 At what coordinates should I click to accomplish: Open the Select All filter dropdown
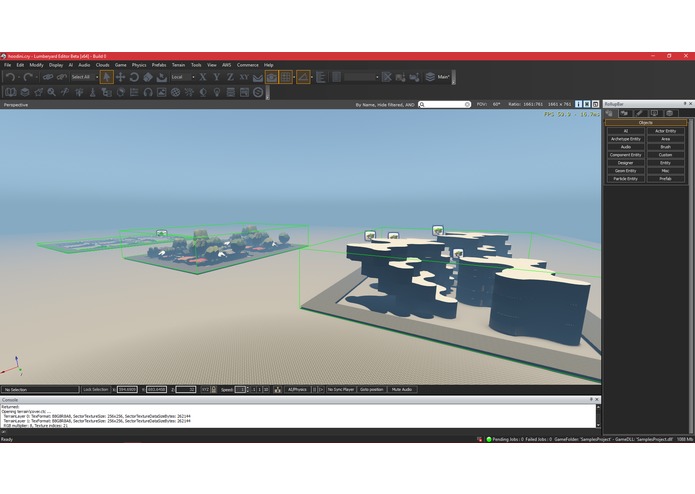tap(85, 77)
